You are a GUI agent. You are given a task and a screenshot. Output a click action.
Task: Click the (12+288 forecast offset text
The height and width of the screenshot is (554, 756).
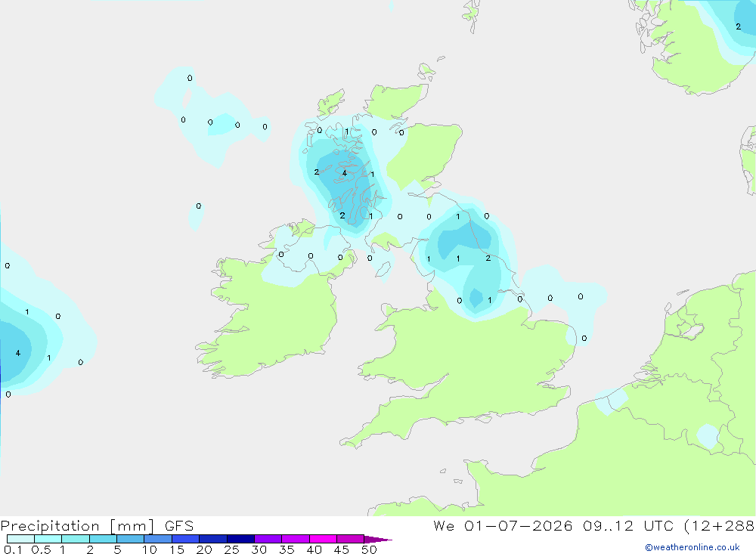point(720,526)
